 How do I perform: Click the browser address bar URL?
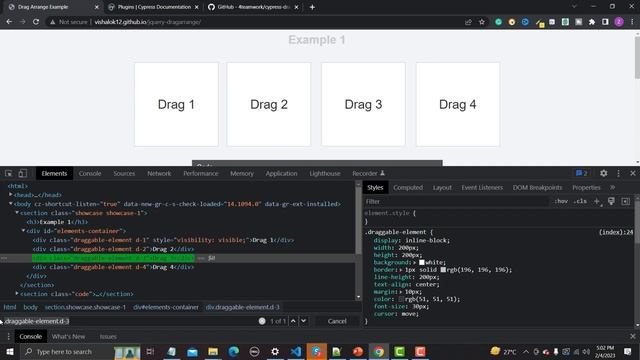click(x=147, y=22)
